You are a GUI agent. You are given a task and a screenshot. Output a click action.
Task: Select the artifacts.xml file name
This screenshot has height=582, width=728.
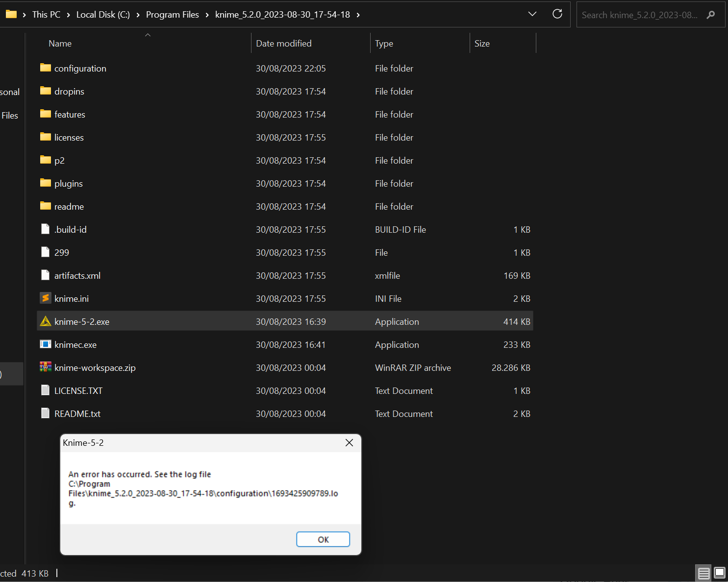click(77, 276)
